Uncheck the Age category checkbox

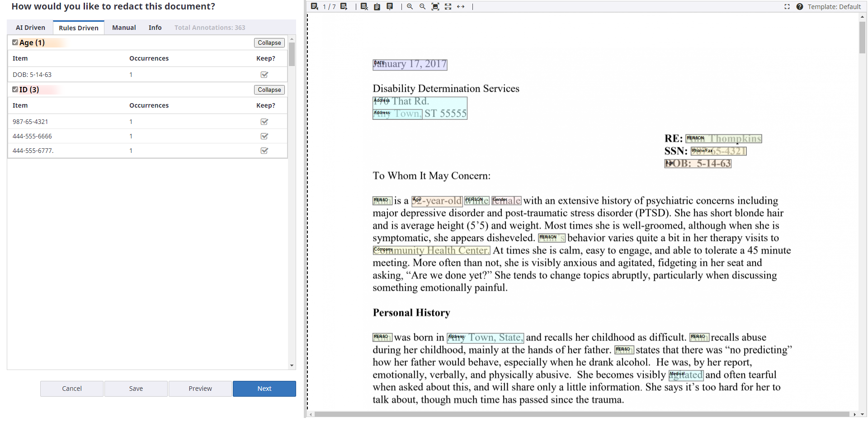(x=15, y=43)
